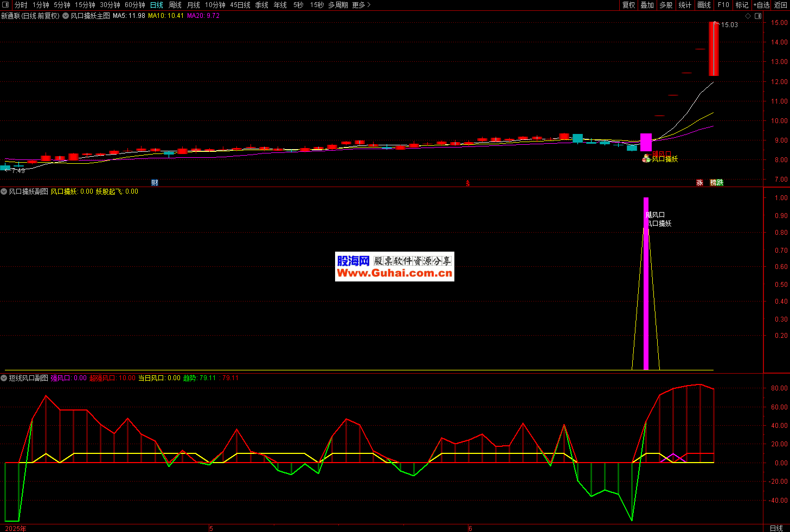Click the 榜 marker icon
Image resolution: width=790 pixels, height=532 pixels.
click(x=714, y=183)
